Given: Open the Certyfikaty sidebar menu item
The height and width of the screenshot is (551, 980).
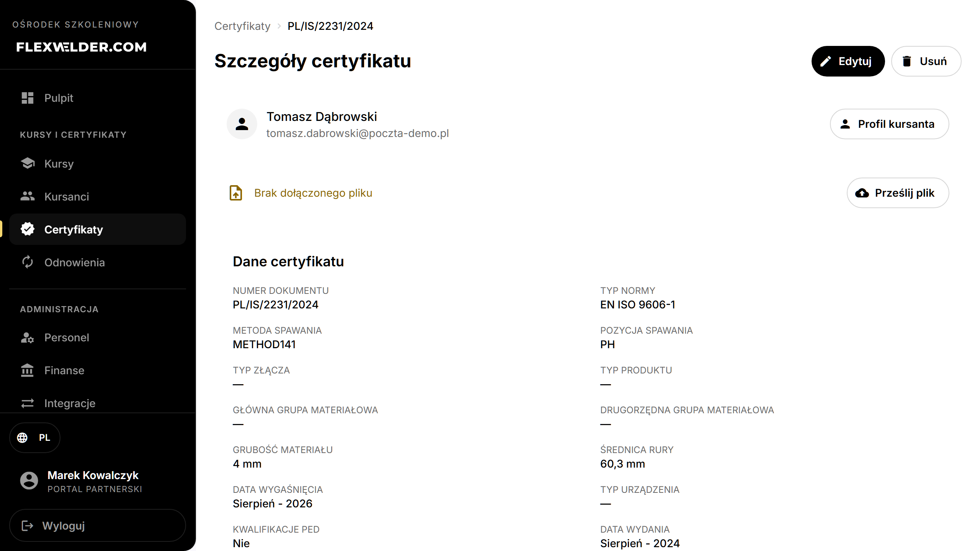Looking at the screenshot, I should tap(98, 229).
